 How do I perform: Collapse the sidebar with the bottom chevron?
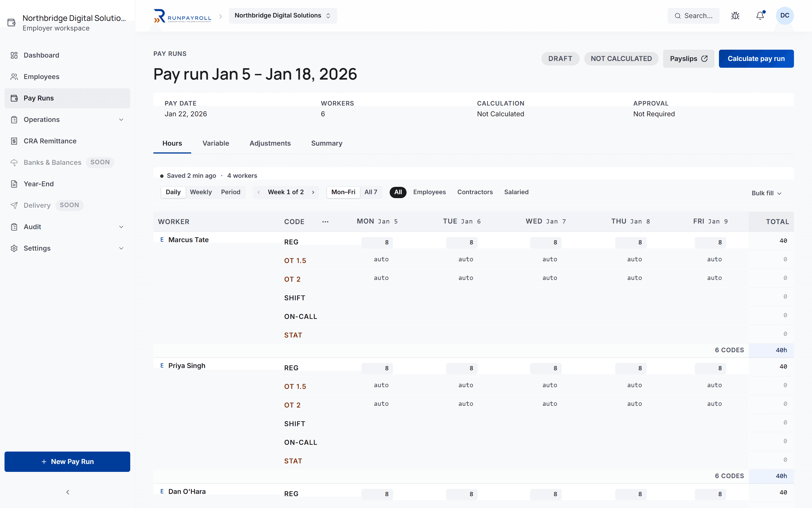(x=67, y=492)
